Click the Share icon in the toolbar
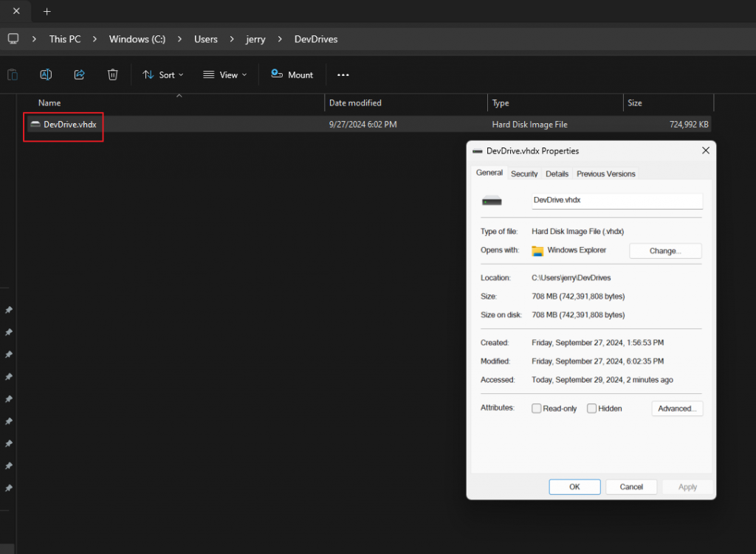 click(x=80, y=75)
